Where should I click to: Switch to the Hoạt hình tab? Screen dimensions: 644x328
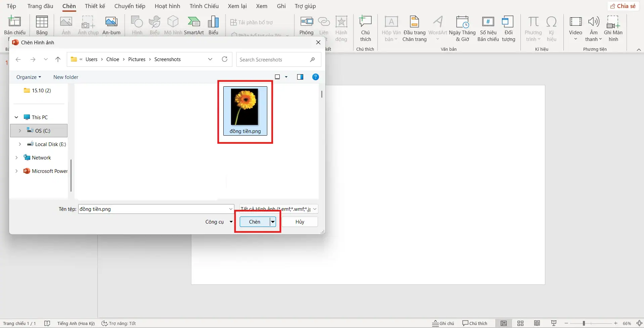tap(167, 6)
